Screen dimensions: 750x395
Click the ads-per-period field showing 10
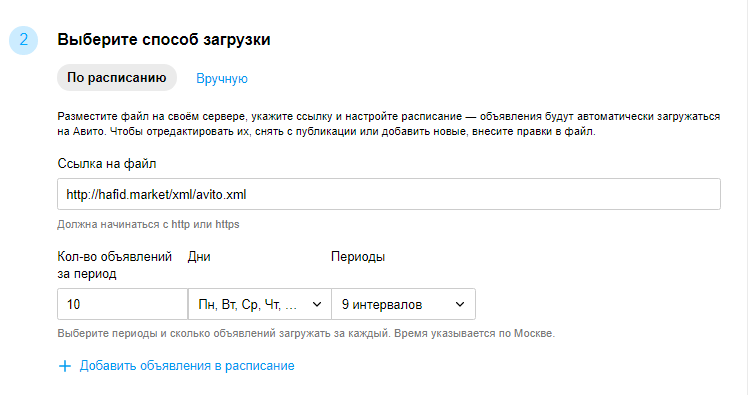click(122, 304)
